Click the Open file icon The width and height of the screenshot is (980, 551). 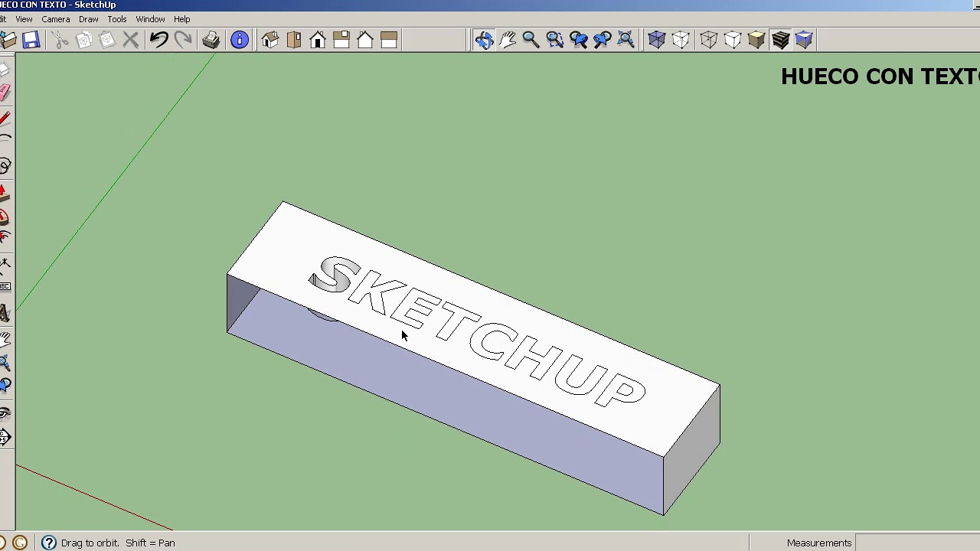[8, 40]
